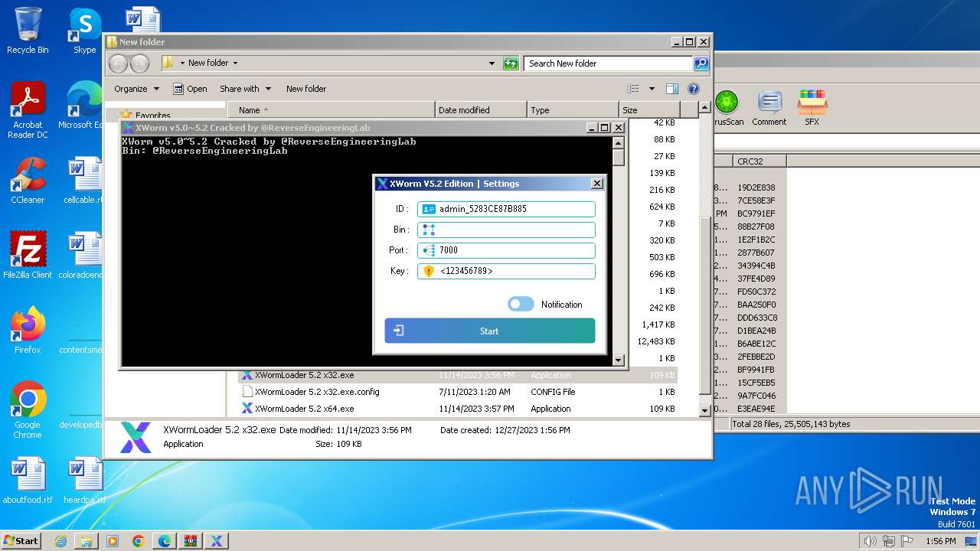The height and width of the screenshot is (551, 980).
Task: Click the Windows Start button
Action: click(21, 540)
